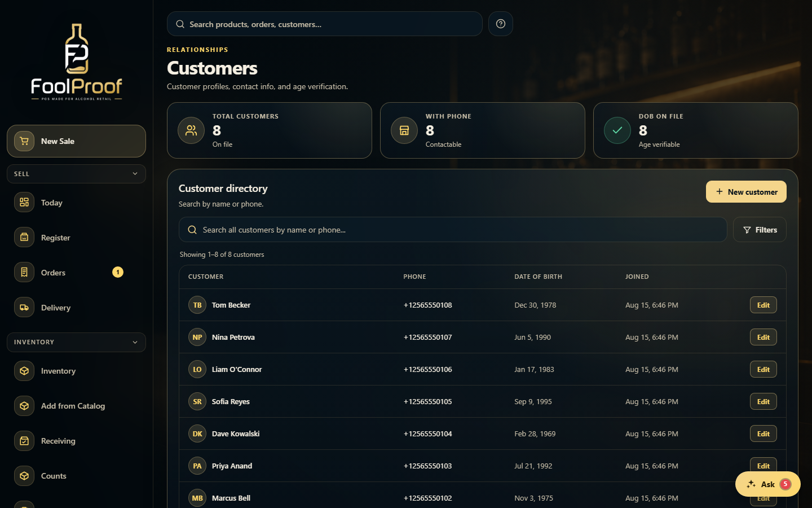Screen dimensions: 812x508
Task: Edit Tom Becker's profile
Action: click(x=764, y=305)
